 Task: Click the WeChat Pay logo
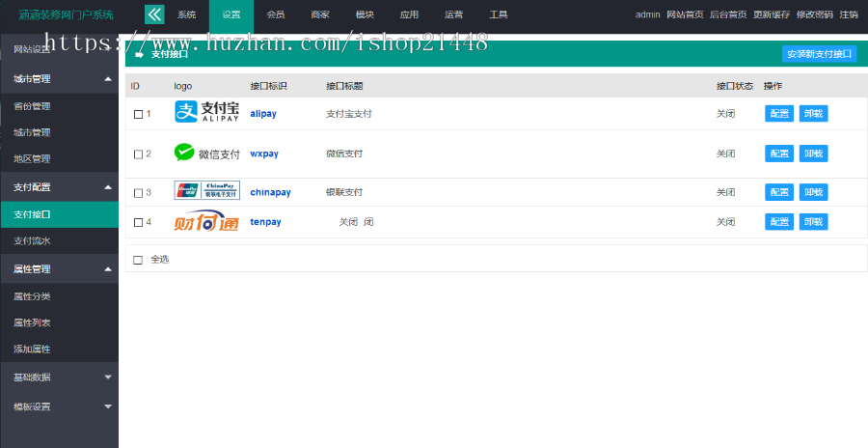(x=206, y=154)
